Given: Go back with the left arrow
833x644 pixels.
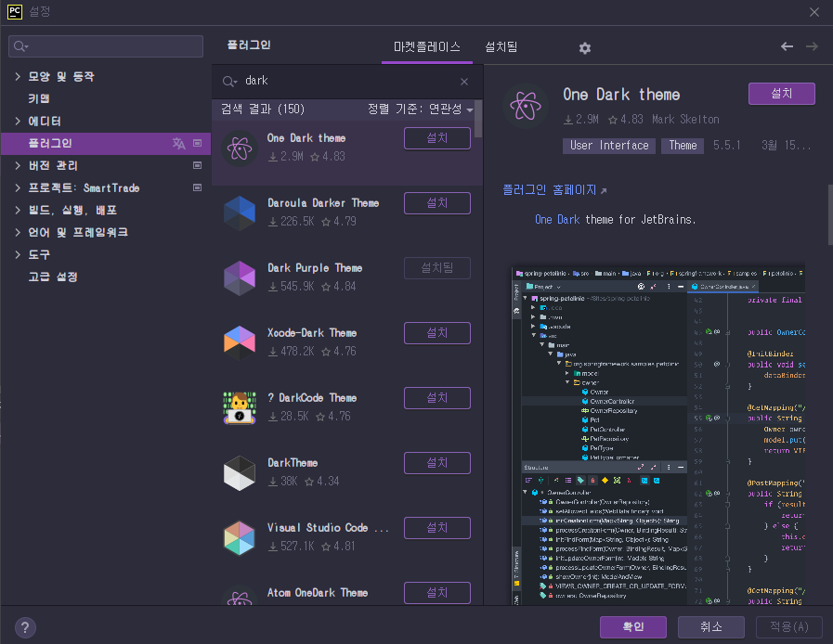Looking at the screenshot, I should tap(787, 46).
